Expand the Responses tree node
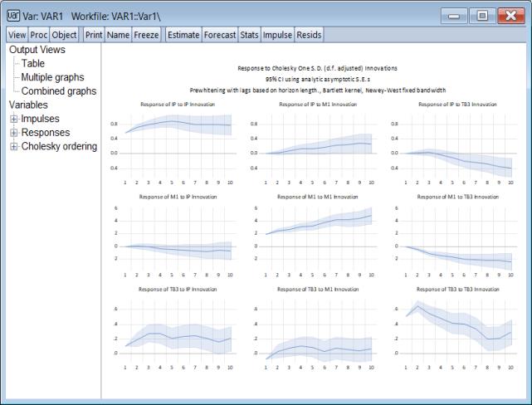Screen dimensions: 532x405 click(14, 133)
